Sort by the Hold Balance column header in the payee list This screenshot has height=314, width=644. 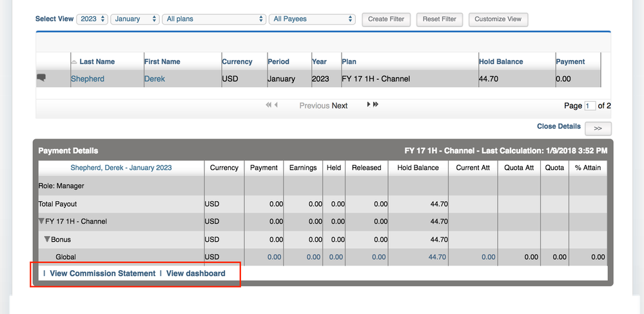click(501, 62)
